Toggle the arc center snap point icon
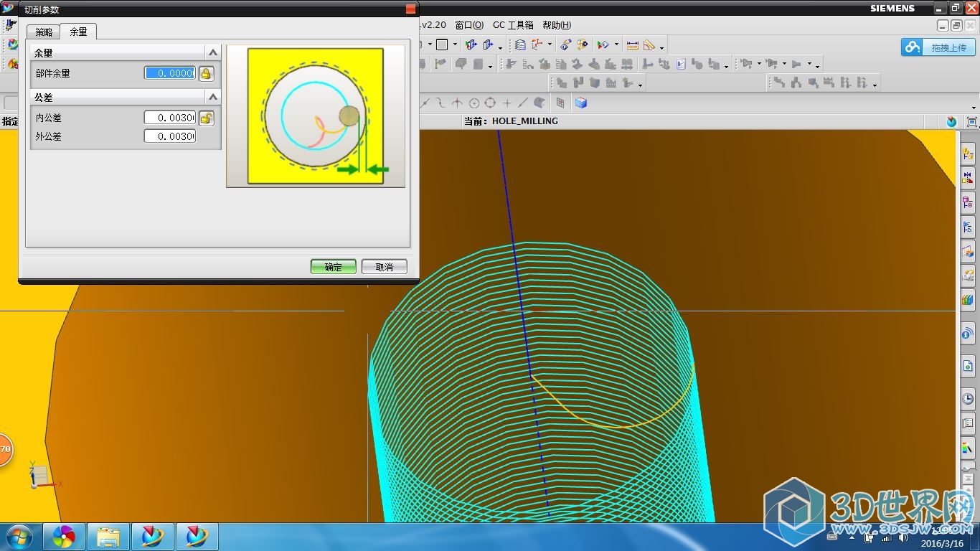 (x=473, y=103)
